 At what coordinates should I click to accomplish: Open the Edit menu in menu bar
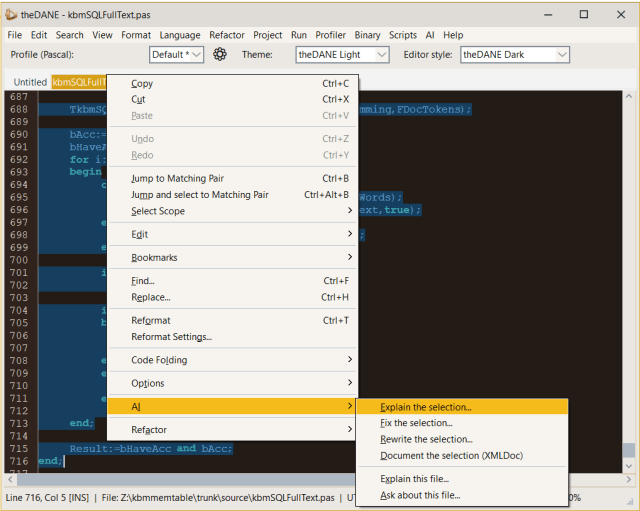39,35
